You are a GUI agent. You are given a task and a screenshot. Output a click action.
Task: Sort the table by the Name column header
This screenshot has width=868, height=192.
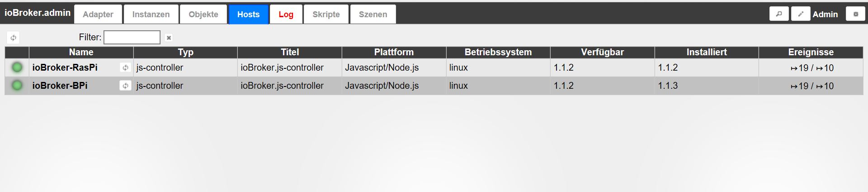click(x=81, y=52)
